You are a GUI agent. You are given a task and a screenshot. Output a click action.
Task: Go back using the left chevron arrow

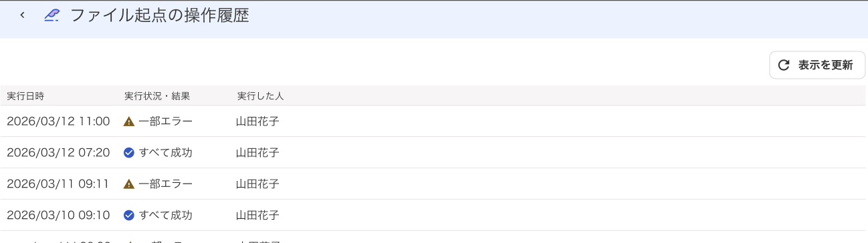pyautogui.click(x=22, y=15)
